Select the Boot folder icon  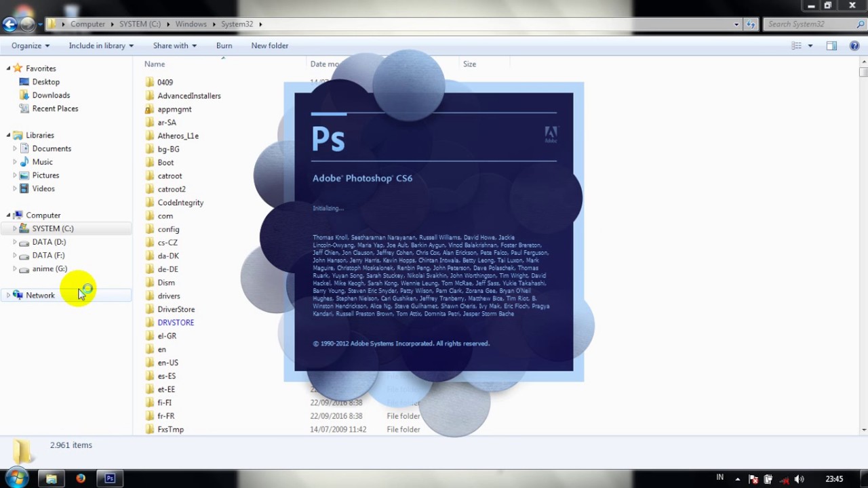pyautogui.click(x=150, y=163)
